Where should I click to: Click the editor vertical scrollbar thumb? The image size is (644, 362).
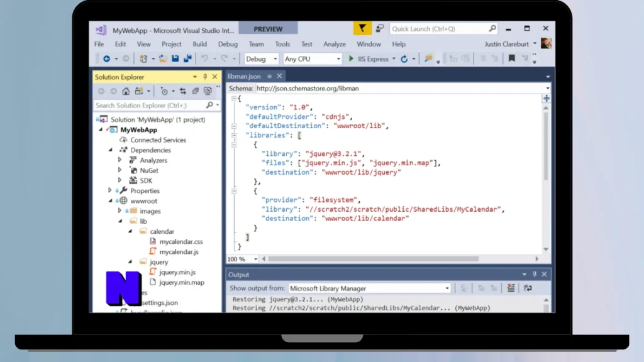click(546, 146)
